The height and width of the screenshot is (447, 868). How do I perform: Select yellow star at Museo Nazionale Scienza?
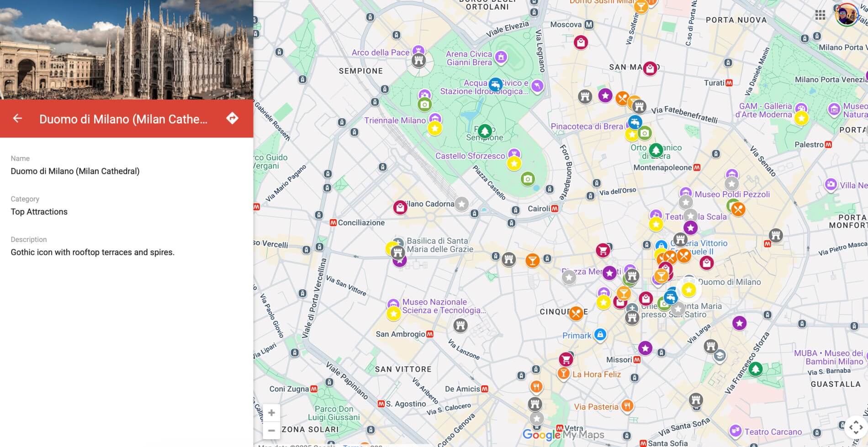tap(393, 314)
